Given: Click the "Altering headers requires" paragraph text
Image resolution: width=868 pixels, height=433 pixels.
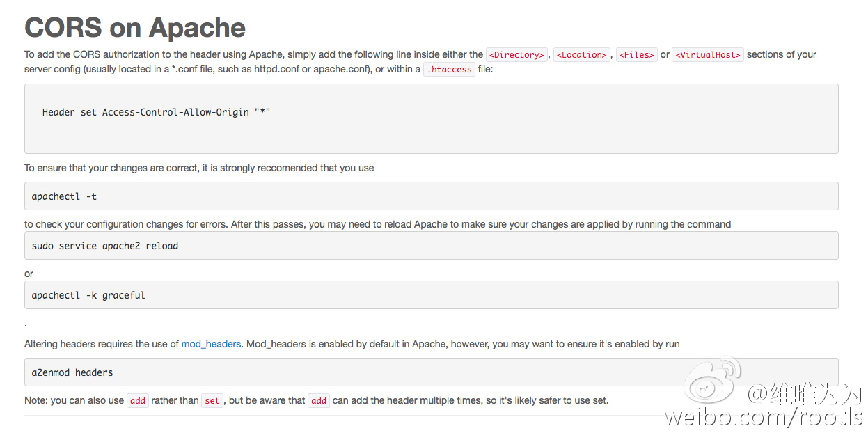Looking at the screenshot, I should [101, 344].
